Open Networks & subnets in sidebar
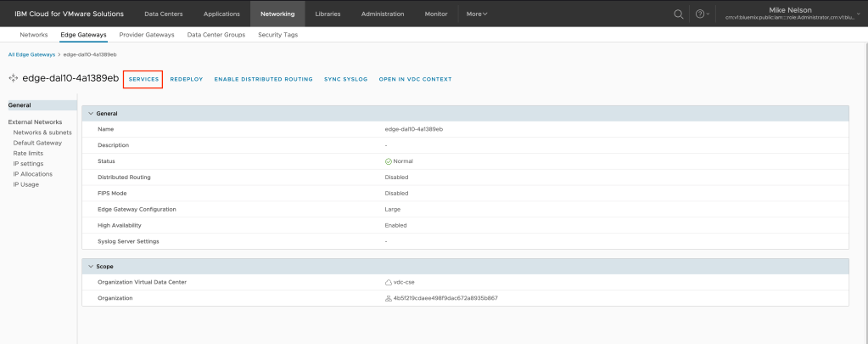The height and width of the screenshot is (344, 868). point(42,133)
